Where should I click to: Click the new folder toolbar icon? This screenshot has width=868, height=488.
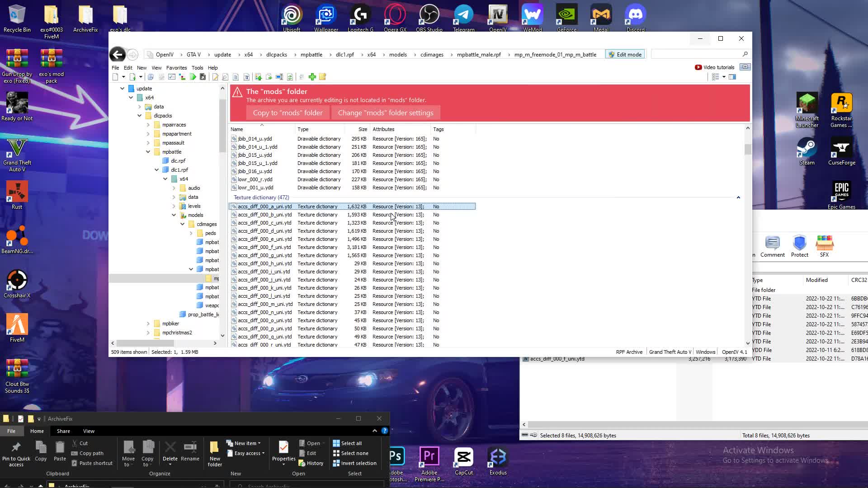point(322,77)
